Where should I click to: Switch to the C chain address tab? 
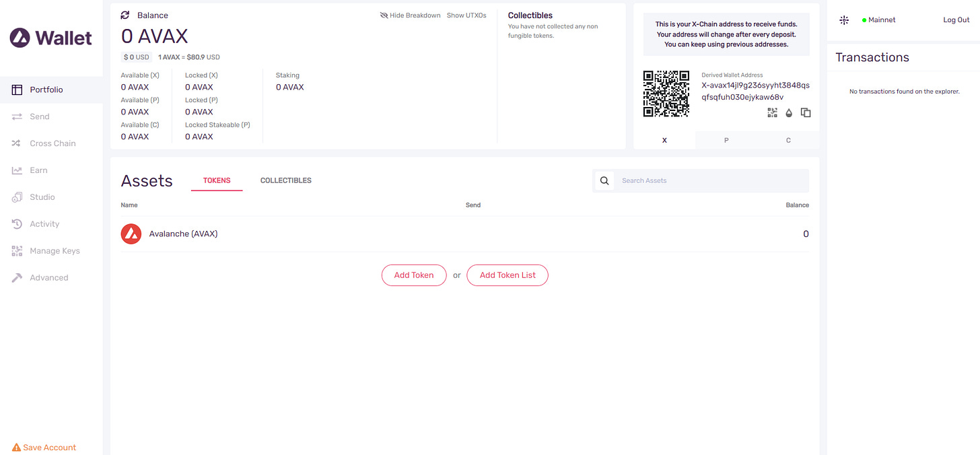pyautogui.click(x=788, y=140)
